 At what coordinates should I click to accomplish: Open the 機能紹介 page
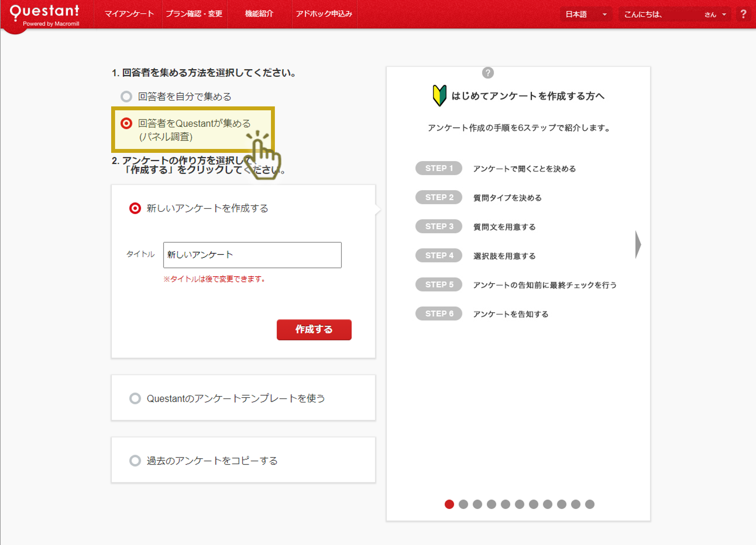click(x=259, y=13)
